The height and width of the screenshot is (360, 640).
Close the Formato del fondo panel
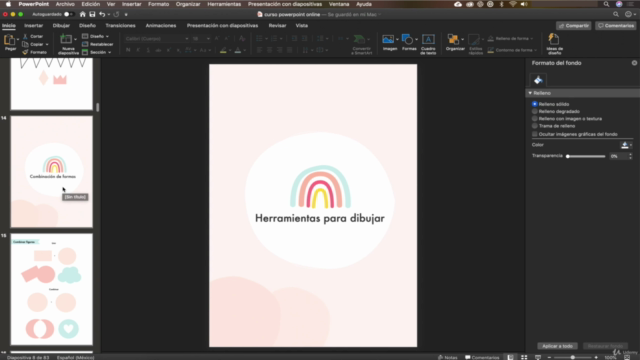[634, 63]
